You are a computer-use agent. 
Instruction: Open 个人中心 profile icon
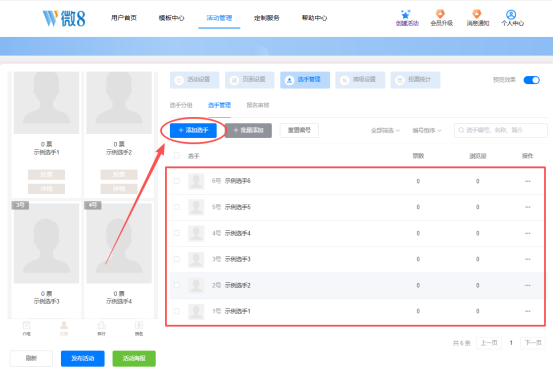pos(511,14)
